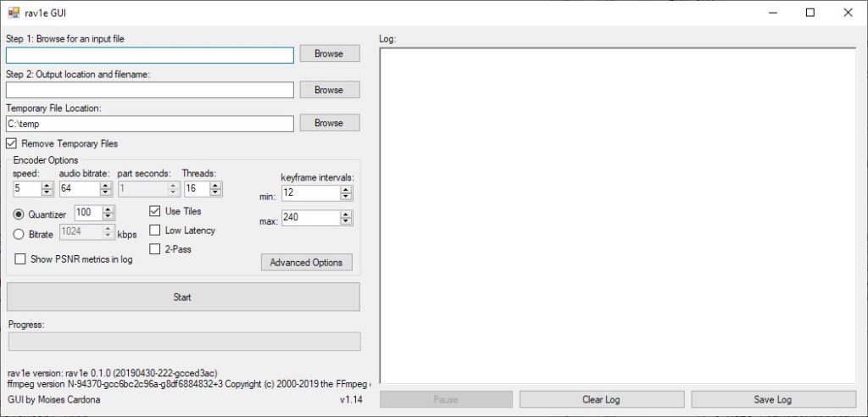Image resolution: width=868 pixels, height=417 pixels.
Task: Select the Bitrate radio button
Action: click(x=19, y=234)
